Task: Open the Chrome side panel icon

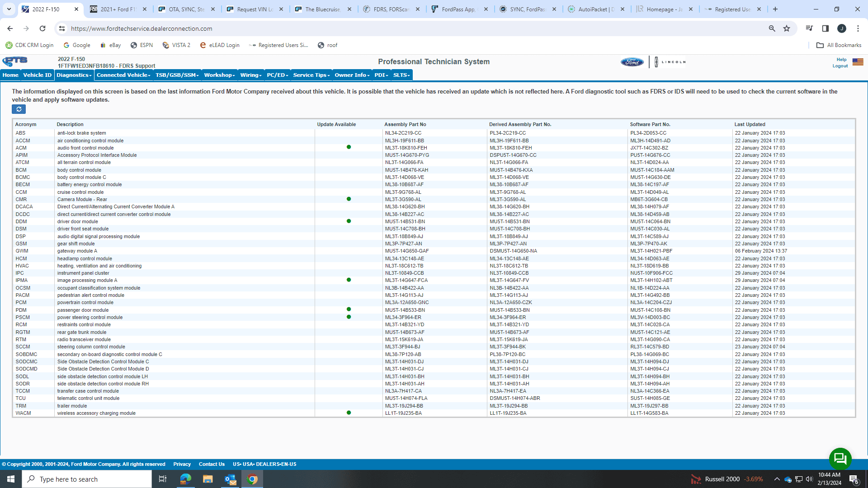Action: (x=826, y=28)
